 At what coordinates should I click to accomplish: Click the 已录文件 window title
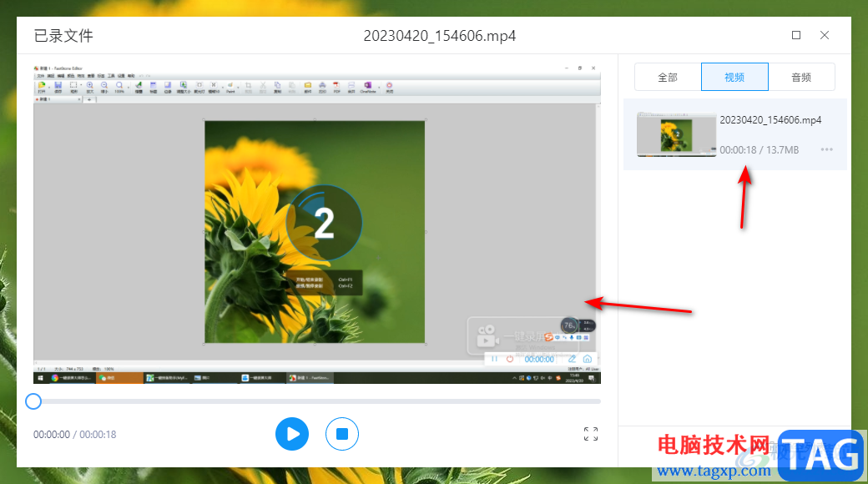(x=63, y=36)
